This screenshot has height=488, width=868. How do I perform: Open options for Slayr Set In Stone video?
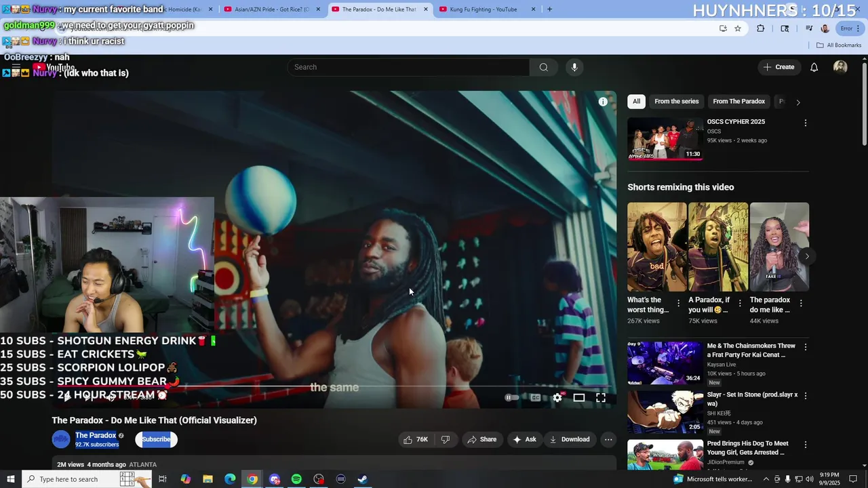(806, 396)
